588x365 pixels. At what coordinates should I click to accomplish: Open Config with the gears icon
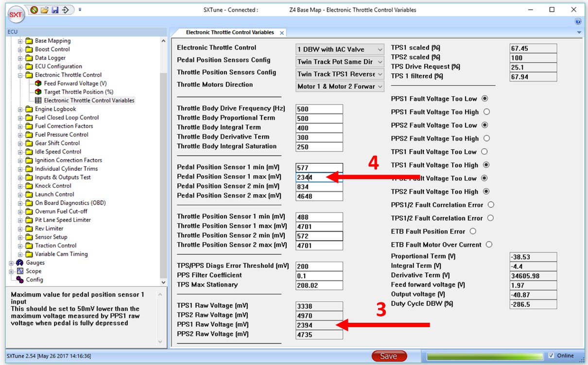tap(34, 280)
